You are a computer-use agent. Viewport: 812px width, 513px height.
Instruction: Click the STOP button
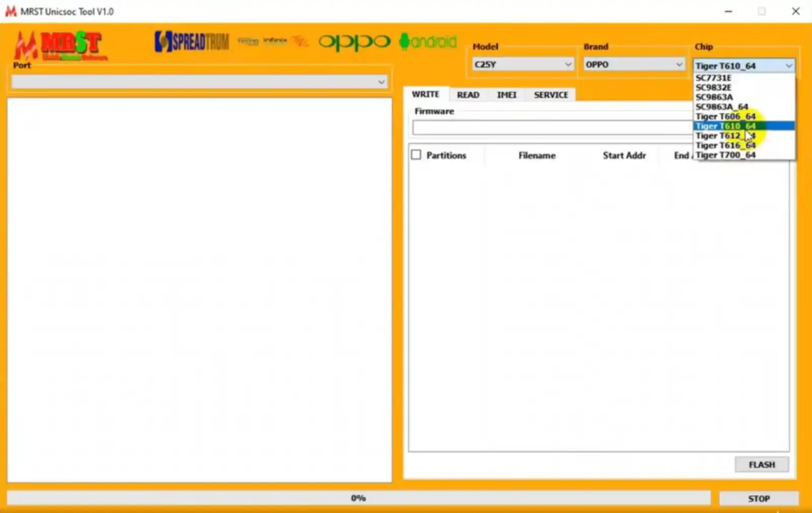click(759, 499)
